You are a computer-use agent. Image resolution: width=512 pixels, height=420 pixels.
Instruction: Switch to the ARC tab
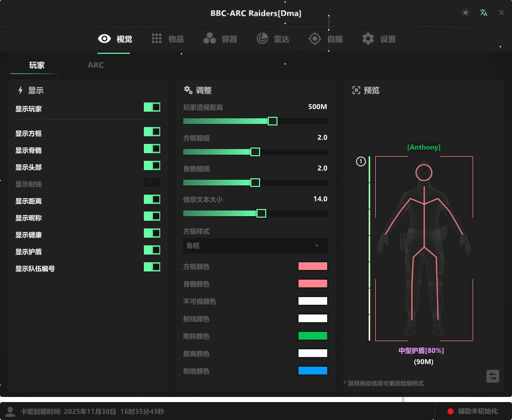[95, 65]
